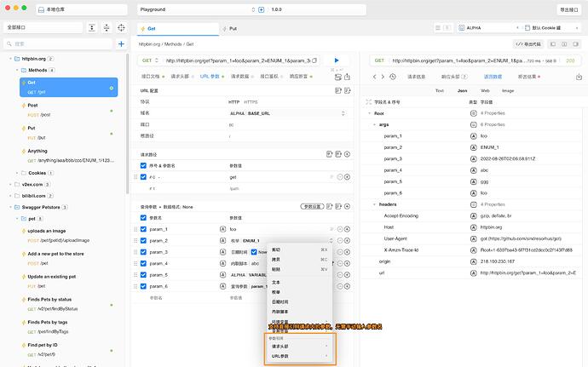Click the search input in sidebar

(60, 43)
